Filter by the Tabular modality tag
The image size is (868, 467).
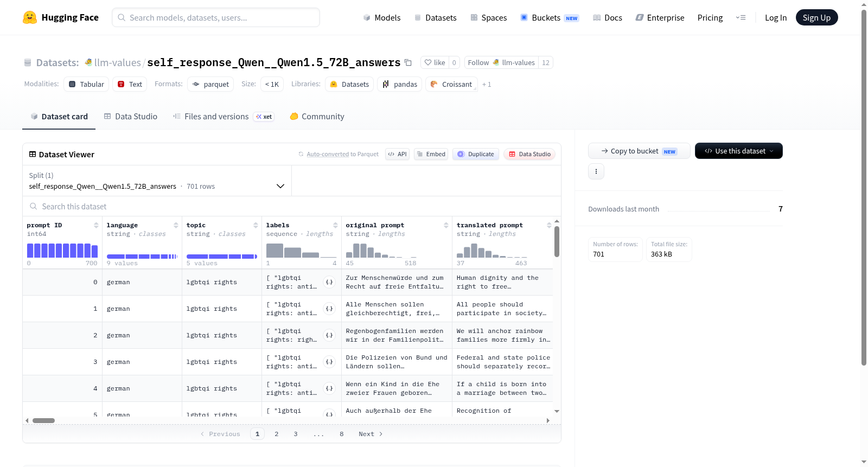click(86, 84)
